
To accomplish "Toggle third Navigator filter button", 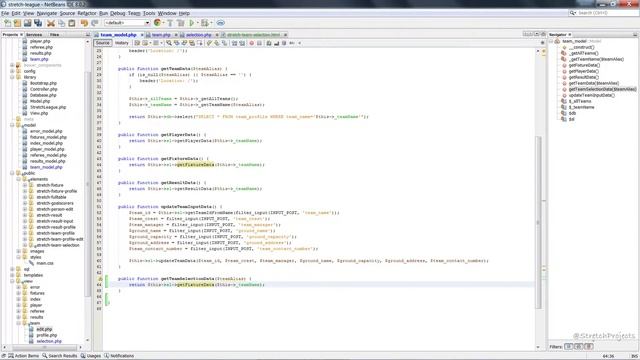I will pyautogui.click(x=589, y=347).
